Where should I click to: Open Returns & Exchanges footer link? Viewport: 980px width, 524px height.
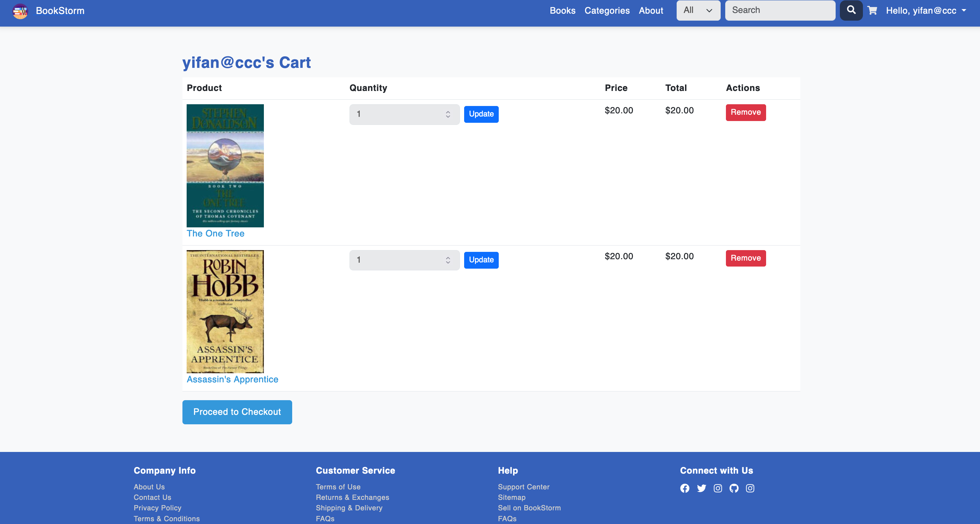coord(352,497)
